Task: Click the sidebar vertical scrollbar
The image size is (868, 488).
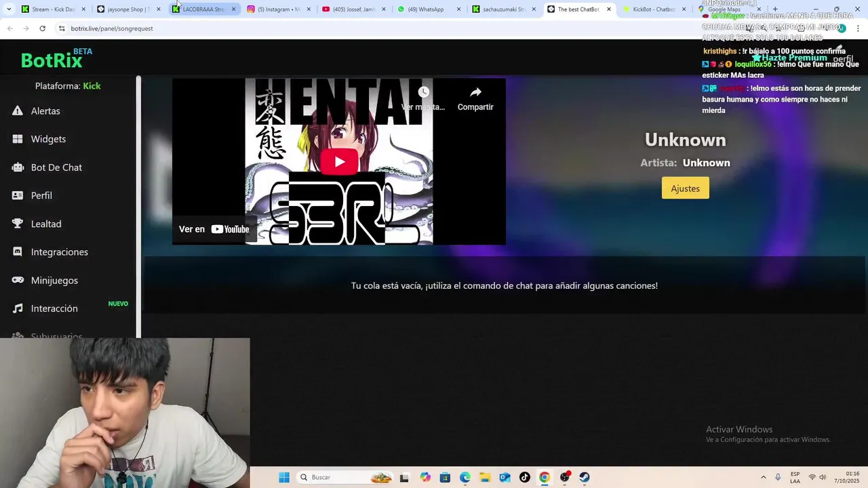Action: pos(138,207)
